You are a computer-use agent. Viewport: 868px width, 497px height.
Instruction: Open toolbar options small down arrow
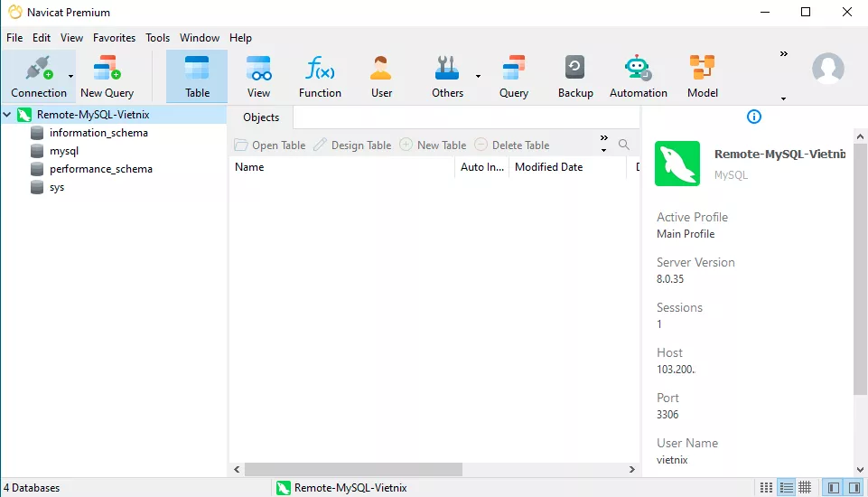click(x=783, y=99)
